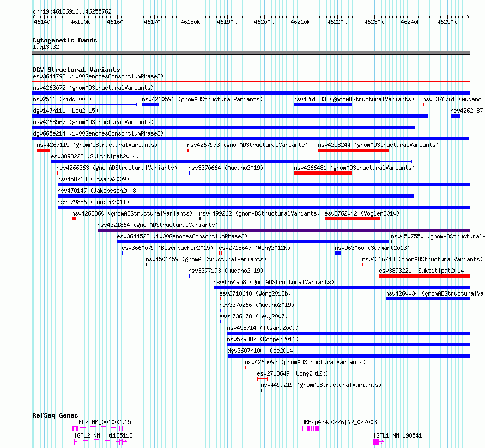Click the nsv4264958 variant label
This screenshot has height=448, width=485.
[x=274, y=282]
